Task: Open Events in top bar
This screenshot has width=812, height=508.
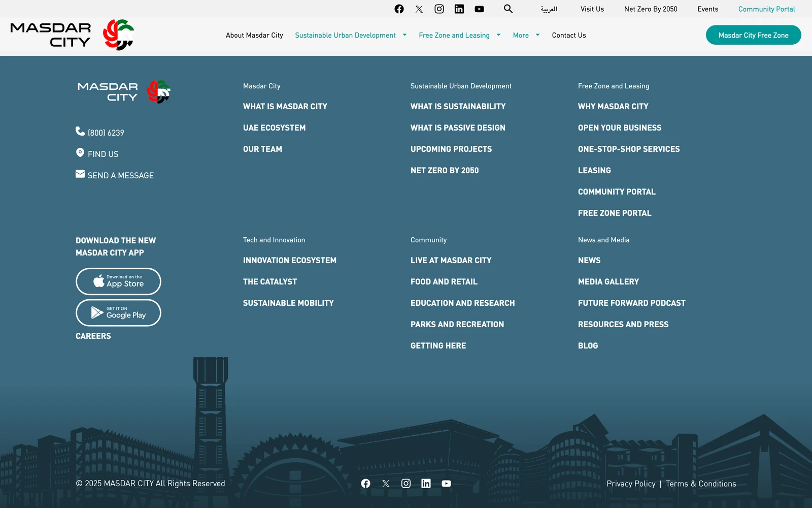Action: [707, 9]
